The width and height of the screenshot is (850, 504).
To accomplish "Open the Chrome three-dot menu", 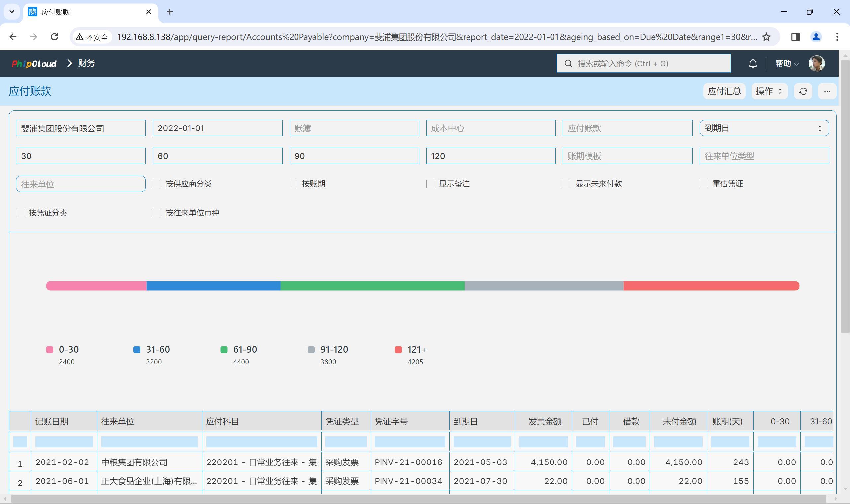I will (837, 37).
